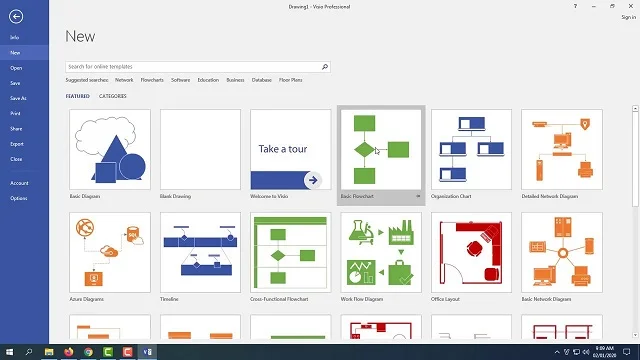Screen dimensions: 640x360
Task: Switch to the CATEGORIES tab
Action: (x=113, y=96)
